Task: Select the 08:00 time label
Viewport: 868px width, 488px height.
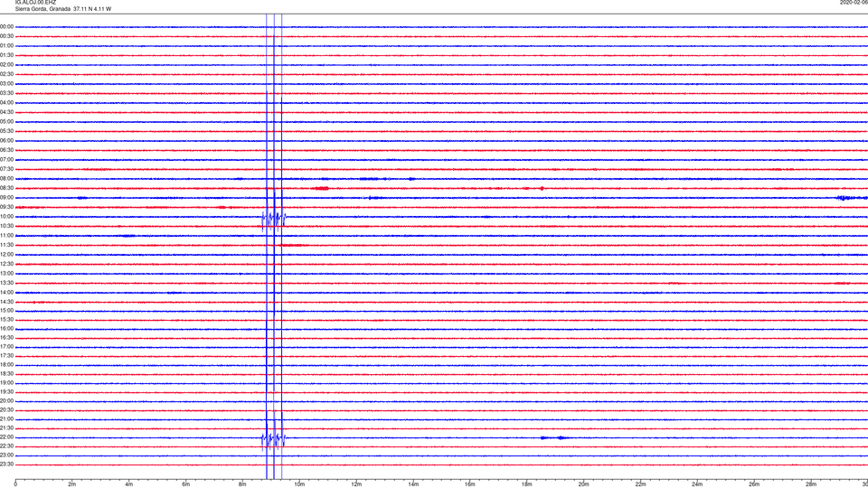Action: point(6,178)
